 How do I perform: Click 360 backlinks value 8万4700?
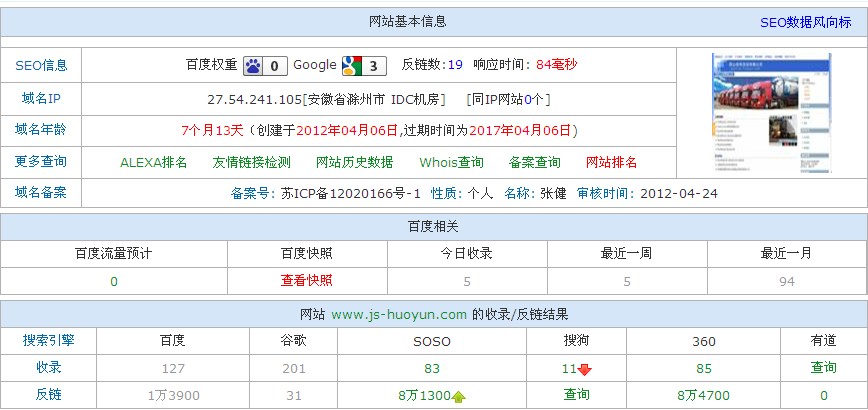(702, 395)
